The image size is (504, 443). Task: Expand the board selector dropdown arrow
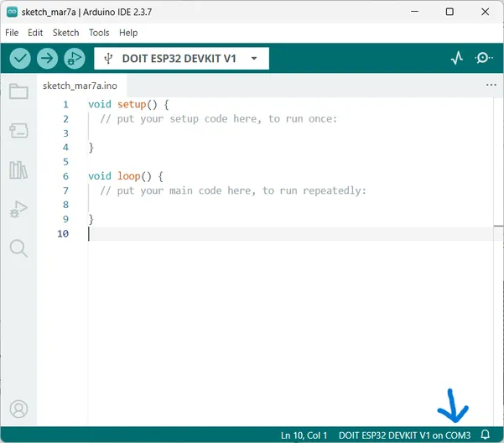point(254,59)
